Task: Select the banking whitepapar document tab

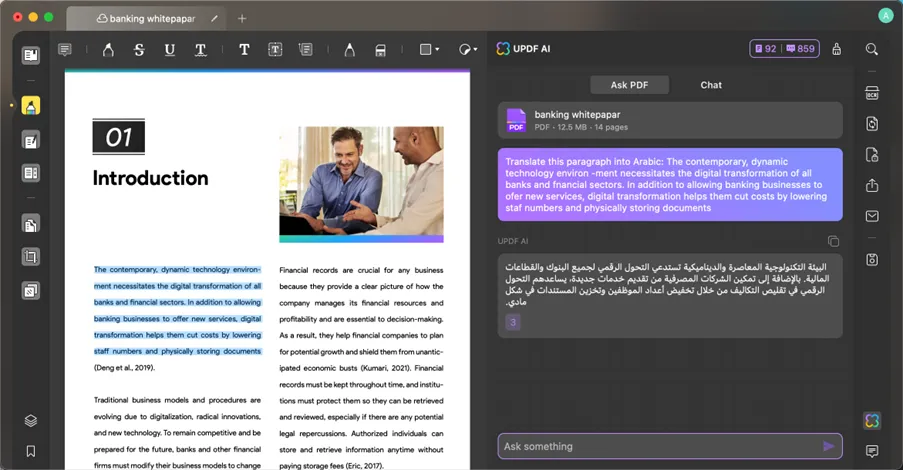Action: (146, 19)
